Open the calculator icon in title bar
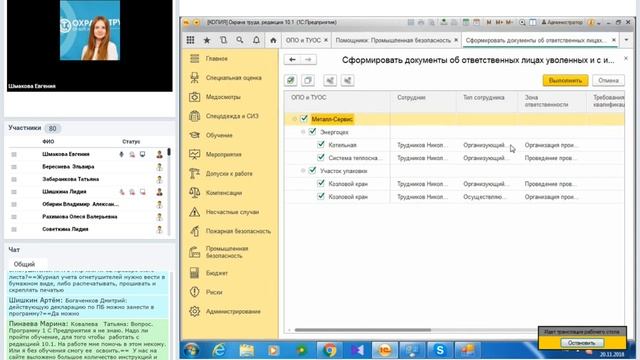Screen dimensions: 640x360 coord(465,22)
